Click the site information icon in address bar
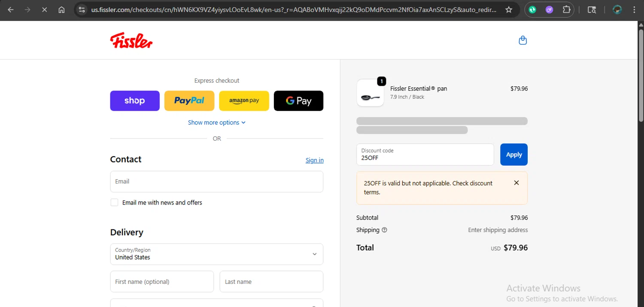The width and height of the screenshot is (644, 307). [x=82, y=9]
